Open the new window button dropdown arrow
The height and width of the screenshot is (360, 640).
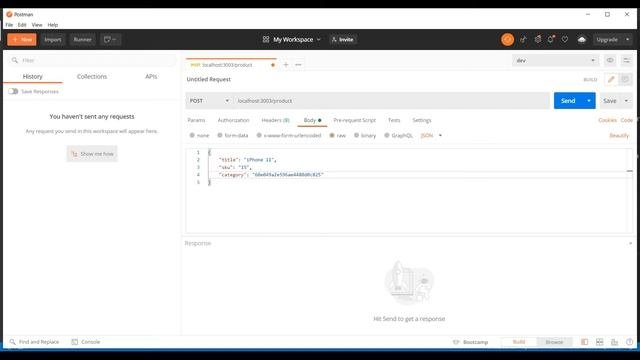click(x=115, y=40)
